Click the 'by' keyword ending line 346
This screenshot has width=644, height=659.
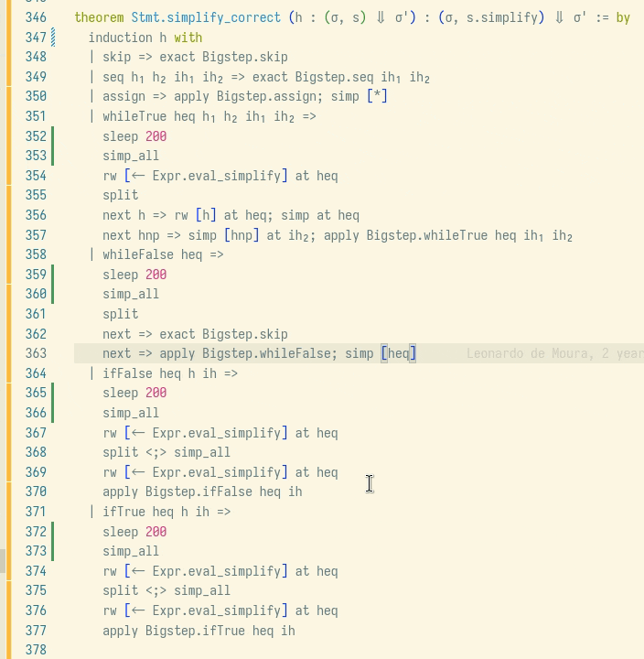pyautogui.click(x=623, y=17)
